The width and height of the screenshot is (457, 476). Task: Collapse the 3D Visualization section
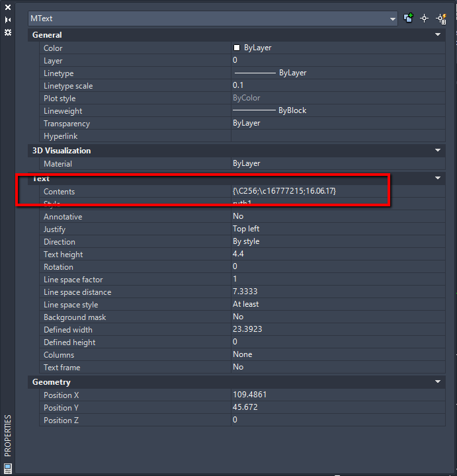pyautogui.click(x=438, y=151)
